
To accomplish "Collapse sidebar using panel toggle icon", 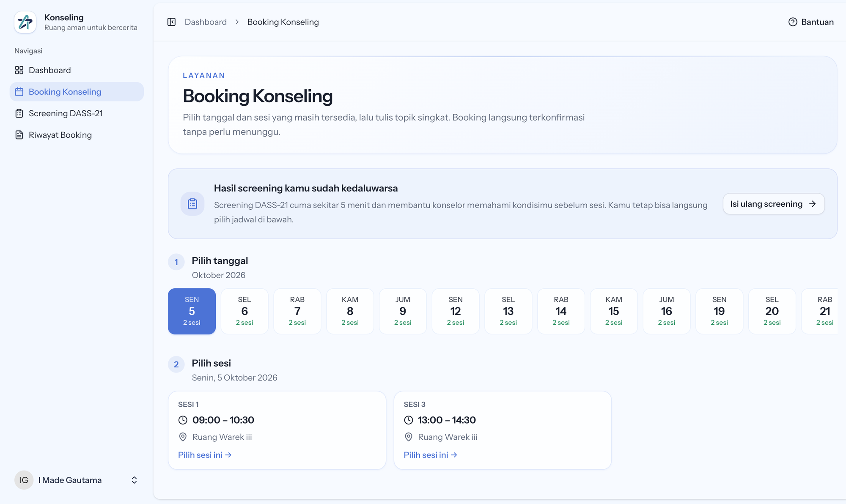I will pyautogui.click(x=171, y=22).
